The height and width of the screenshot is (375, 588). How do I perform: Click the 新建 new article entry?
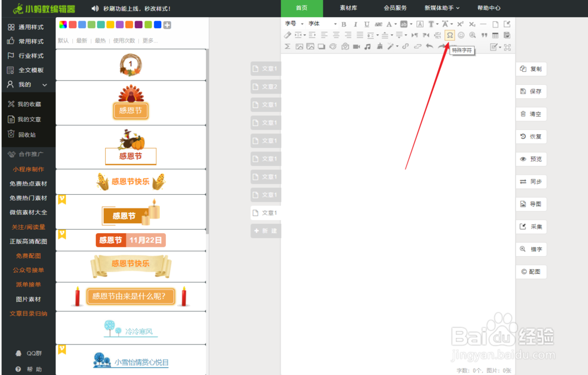click(x=265, y=230)
